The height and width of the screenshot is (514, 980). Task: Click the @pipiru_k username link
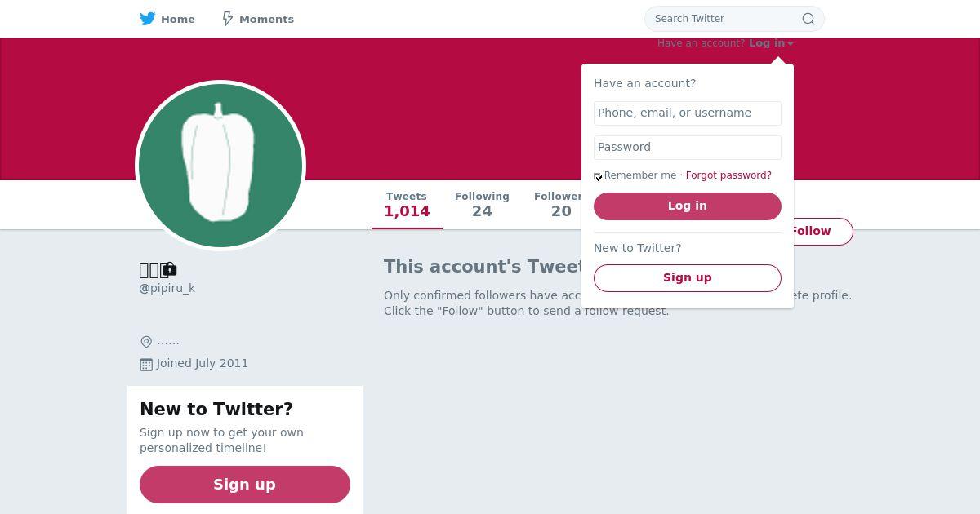click(x=167, y=288)
